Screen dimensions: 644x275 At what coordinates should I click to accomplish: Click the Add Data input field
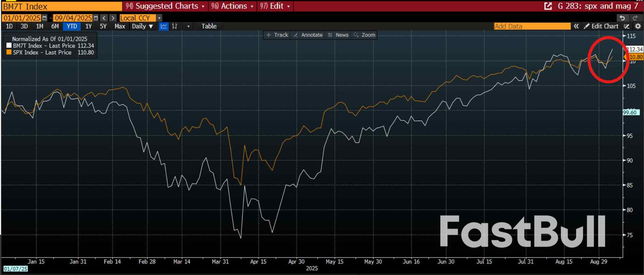tap(532, 26)
